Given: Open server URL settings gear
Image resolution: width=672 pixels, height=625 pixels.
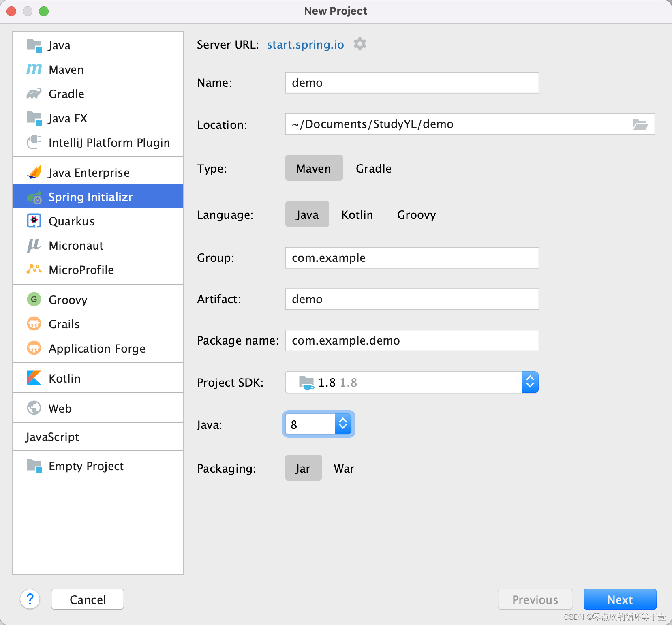Looking at the screenshot, I should coord(360,44).
